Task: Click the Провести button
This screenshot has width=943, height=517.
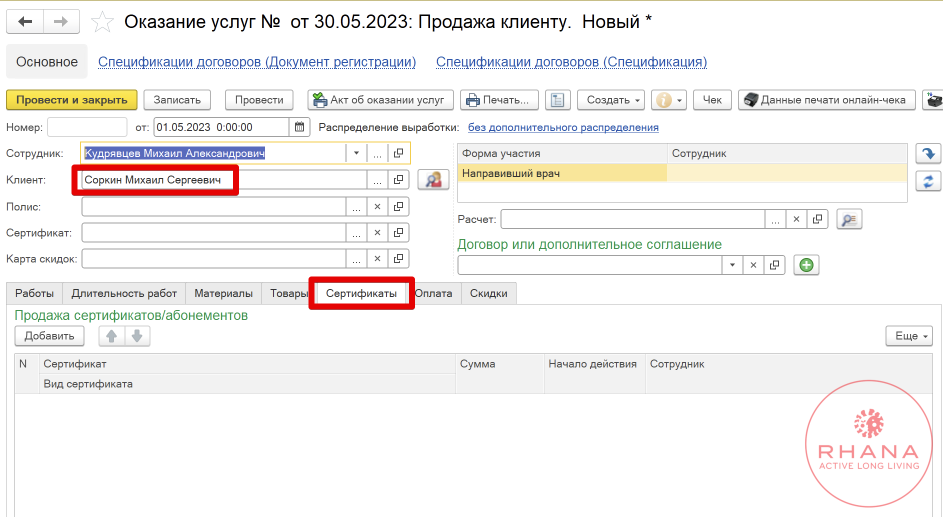Action: tap(259, 100)
